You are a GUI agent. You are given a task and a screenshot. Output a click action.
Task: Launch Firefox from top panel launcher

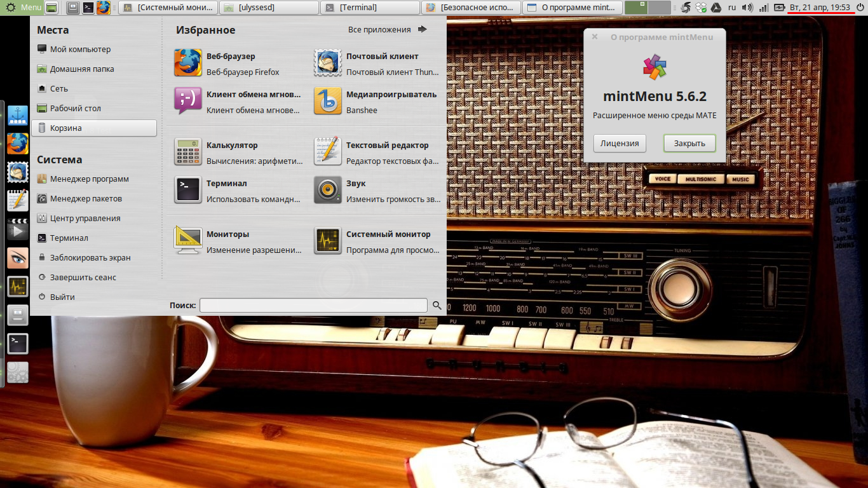click(104, 8)
